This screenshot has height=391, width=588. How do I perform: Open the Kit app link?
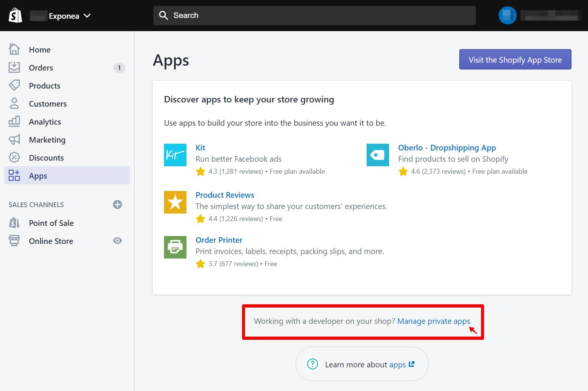click(x=200, y=147)
